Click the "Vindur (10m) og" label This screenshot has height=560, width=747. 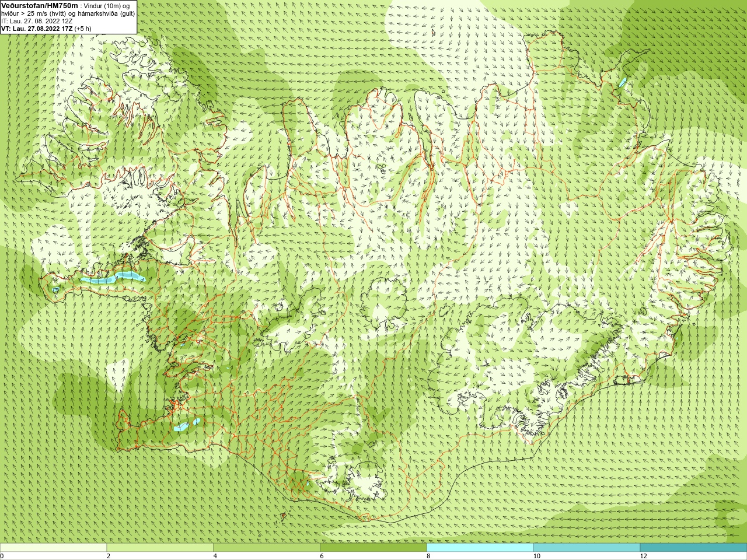(107, 6)
